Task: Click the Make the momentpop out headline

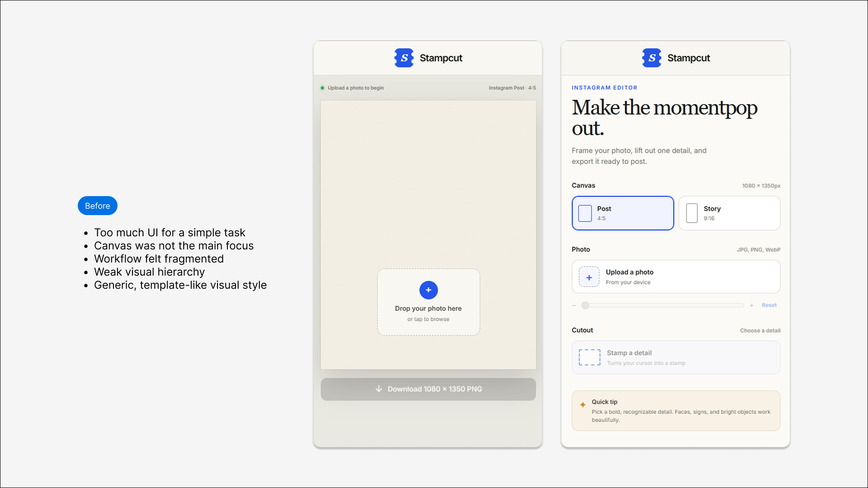Action: coord(665,118)
